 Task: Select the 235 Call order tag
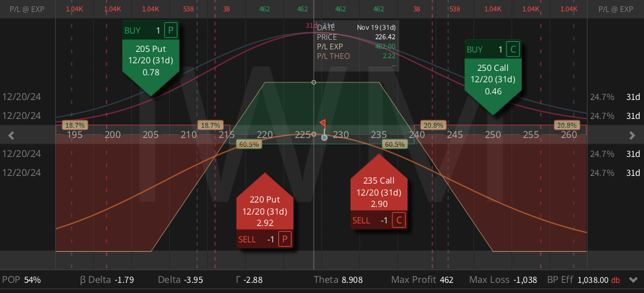pos(379,191)
